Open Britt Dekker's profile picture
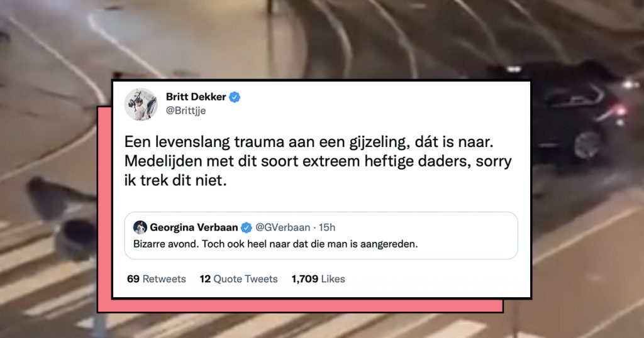This screenshot has height=338, width=644. click(x=141, y=104)
